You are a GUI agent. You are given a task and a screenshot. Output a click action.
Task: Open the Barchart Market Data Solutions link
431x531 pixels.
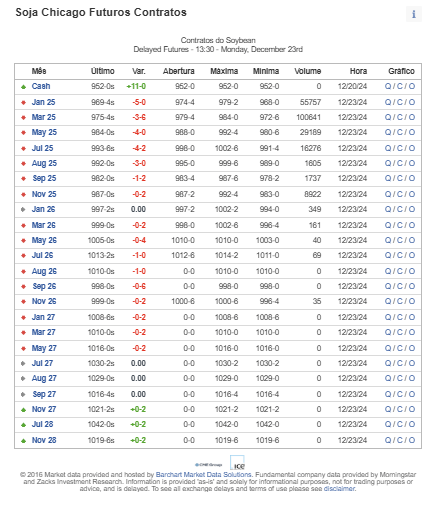pyautogui.click(x=203, y=475)
